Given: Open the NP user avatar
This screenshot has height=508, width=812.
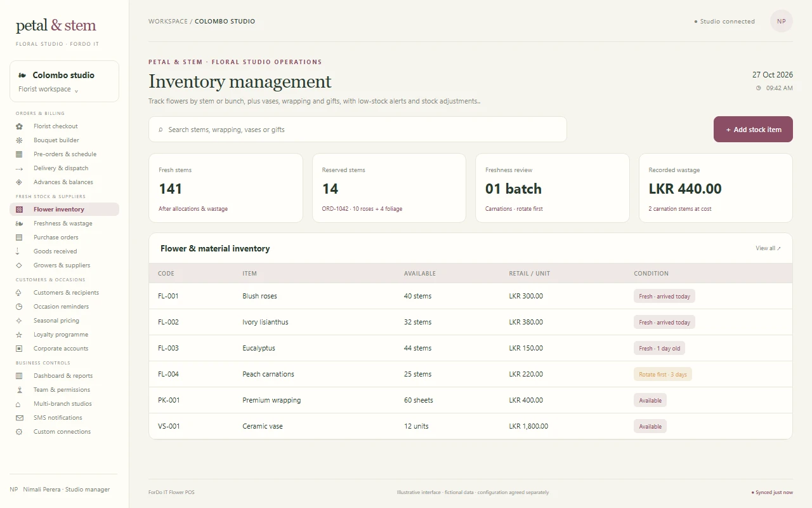Looking at the screenshot, I should [782, 21].
